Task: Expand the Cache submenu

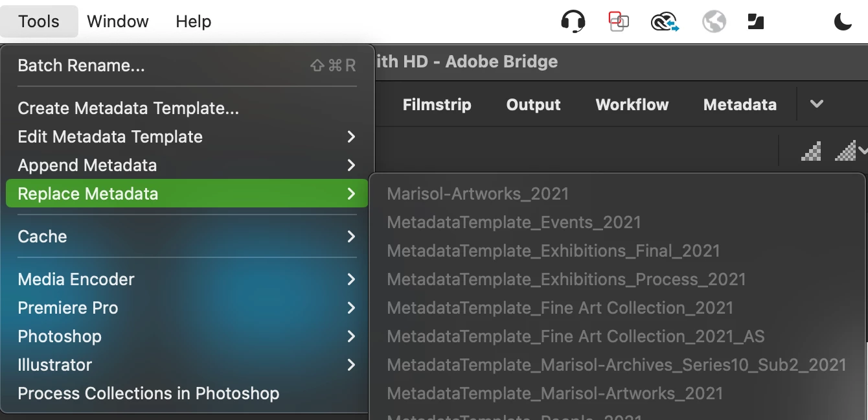Action: pos(187,237)
